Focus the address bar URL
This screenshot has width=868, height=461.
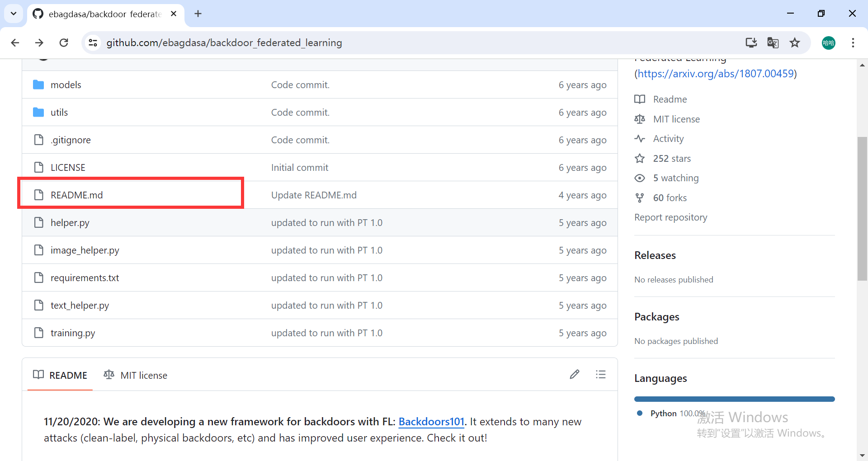tap(224, 42)
